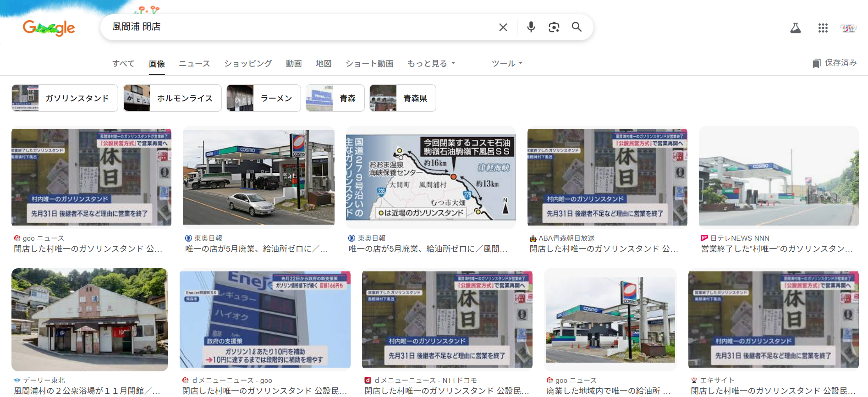Click the Google logo

[x=49, y=28]
